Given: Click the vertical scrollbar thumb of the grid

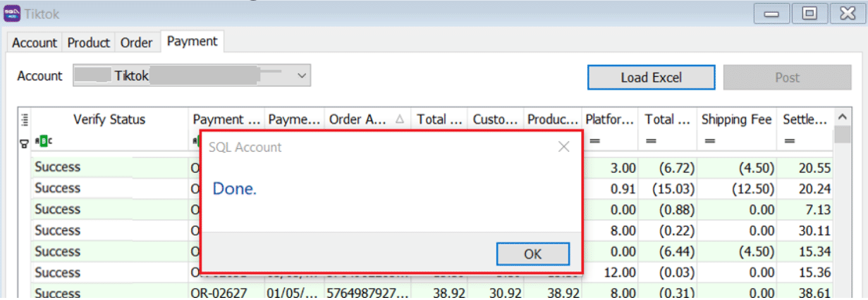Looking at the screenshot, I should coord(842,135).
